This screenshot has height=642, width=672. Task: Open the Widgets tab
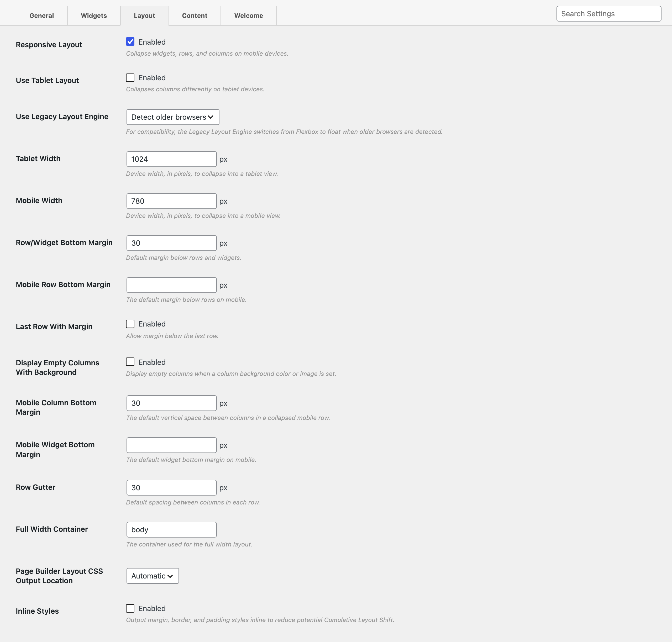pos(94,15)
